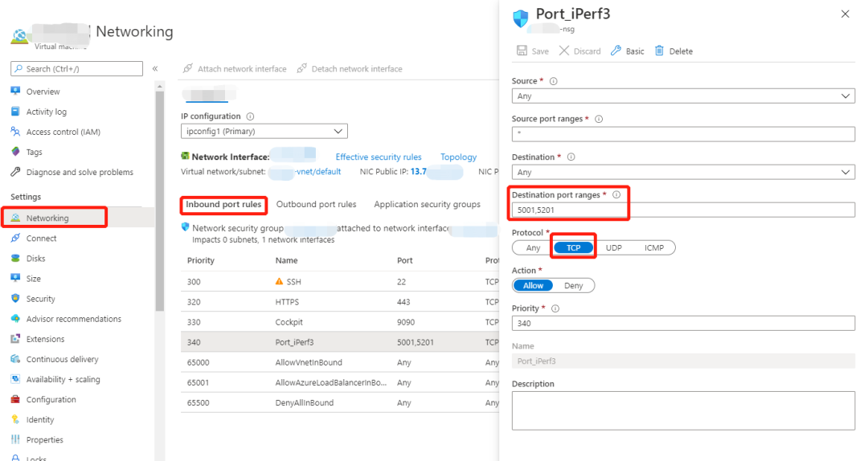Image resolution: width=868 pixels, height=461 pixels.
Task: Open Effective security rules link
Action: 379,157
